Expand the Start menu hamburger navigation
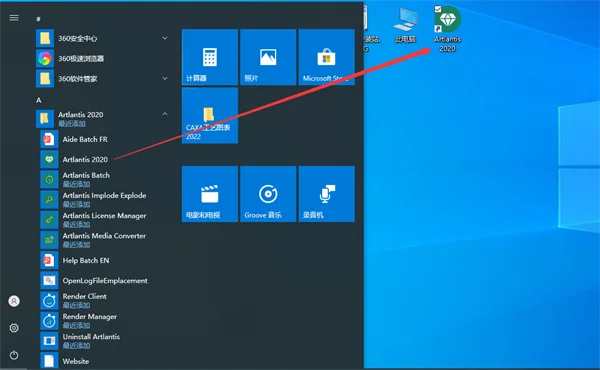Image resolution: width=600 pixels, height=370 pixels. tap(14, 18)
